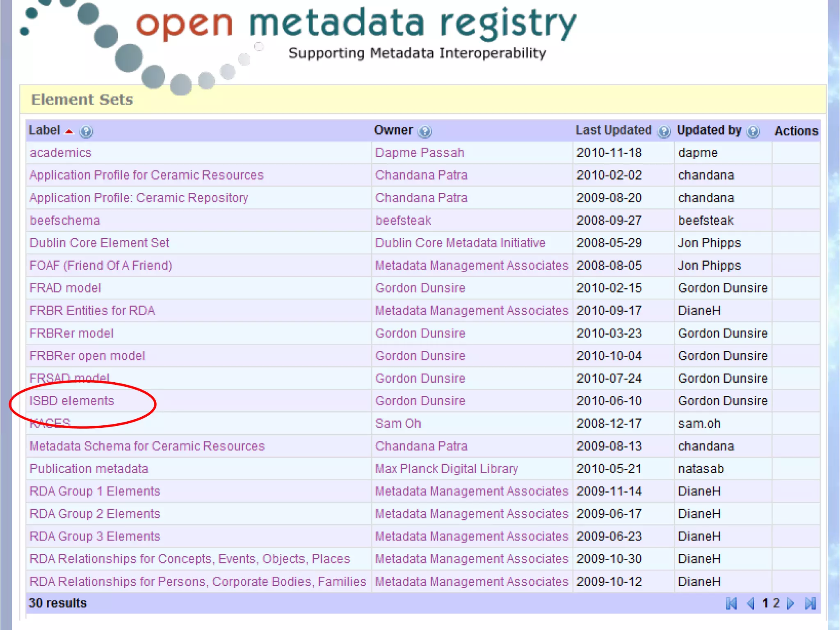This screenshot has height=630, width=840.
Task: Sort by Updated by column header
Action: pos(709,130)
